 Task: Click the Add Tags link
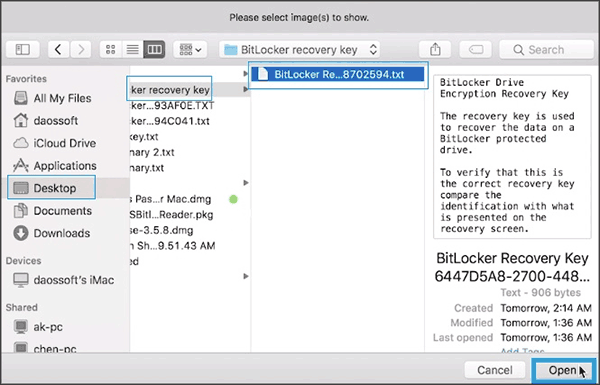pos(522,350)
